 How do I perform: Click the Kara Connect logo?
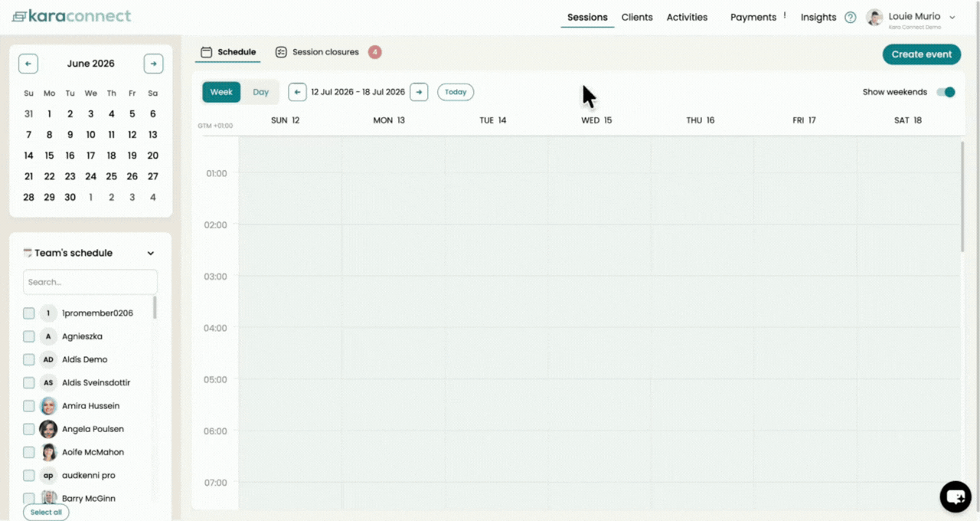point(71,16)
